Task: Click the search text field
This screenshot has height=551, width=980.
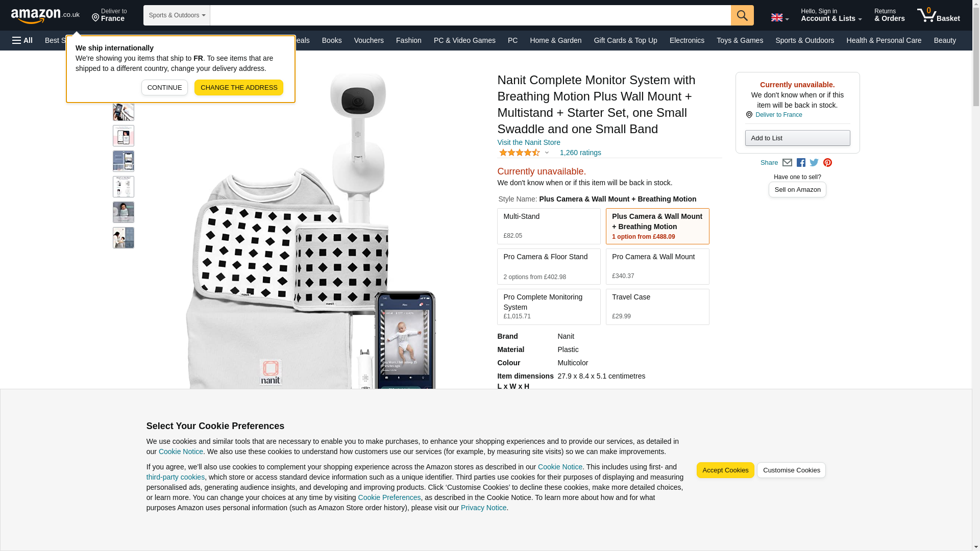Action: (x=470, y=15)
